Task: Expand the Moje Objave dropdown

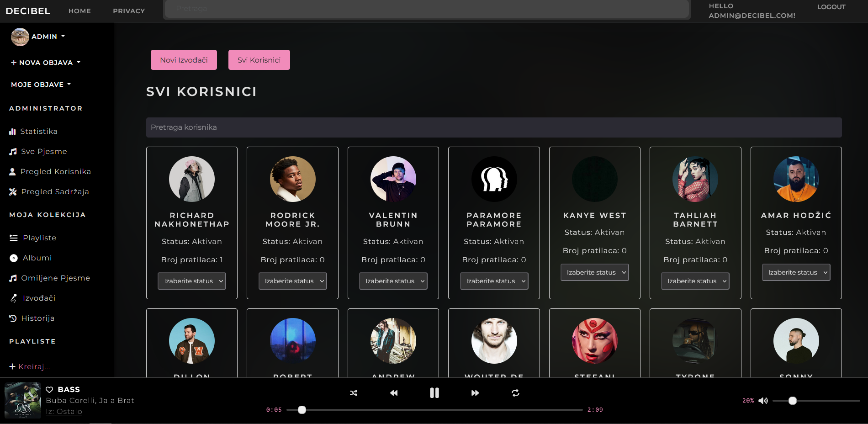Action: (41, 85)
